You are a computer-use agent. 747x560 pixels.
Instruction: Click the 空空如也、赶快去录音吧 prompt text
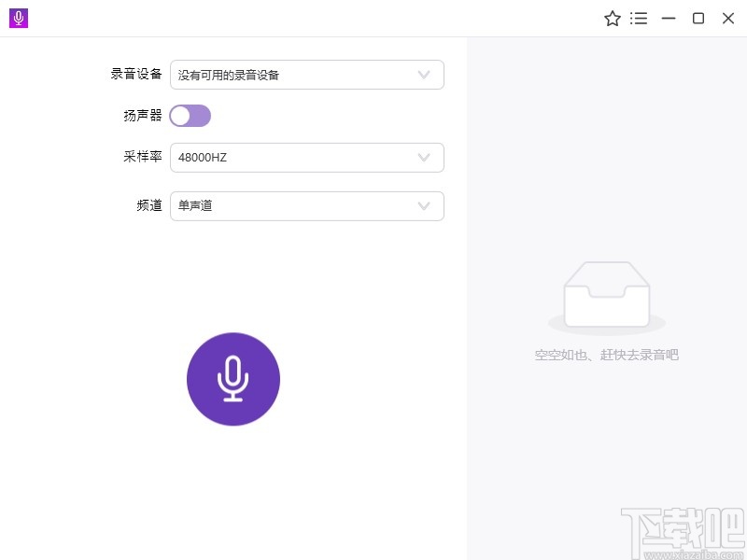[x=607, y=355]
